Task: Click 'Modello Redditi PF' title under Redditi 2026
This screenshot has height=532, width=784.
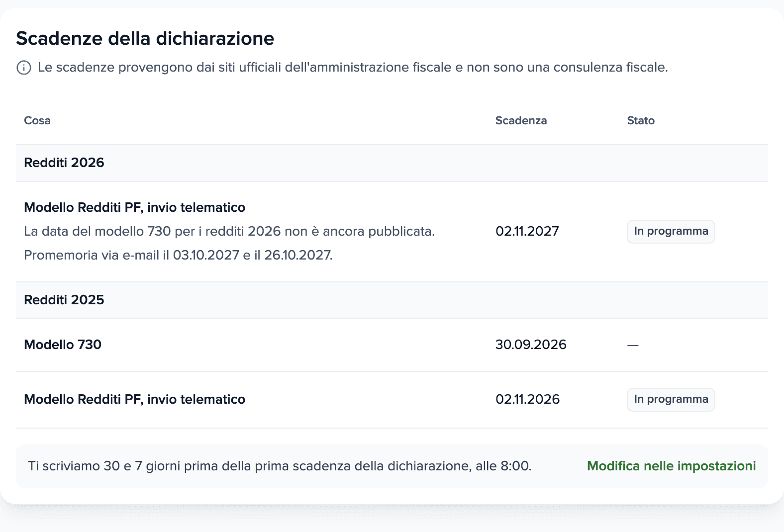Action: click(x=134, y=207)
